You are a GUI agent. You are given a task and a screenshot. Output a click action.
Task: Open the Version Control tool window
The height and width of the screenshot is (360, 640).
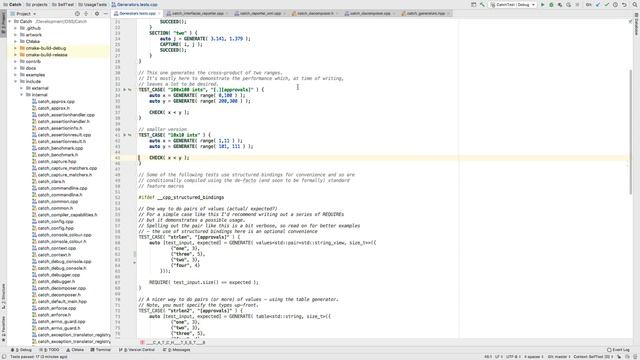coord(137,350)
